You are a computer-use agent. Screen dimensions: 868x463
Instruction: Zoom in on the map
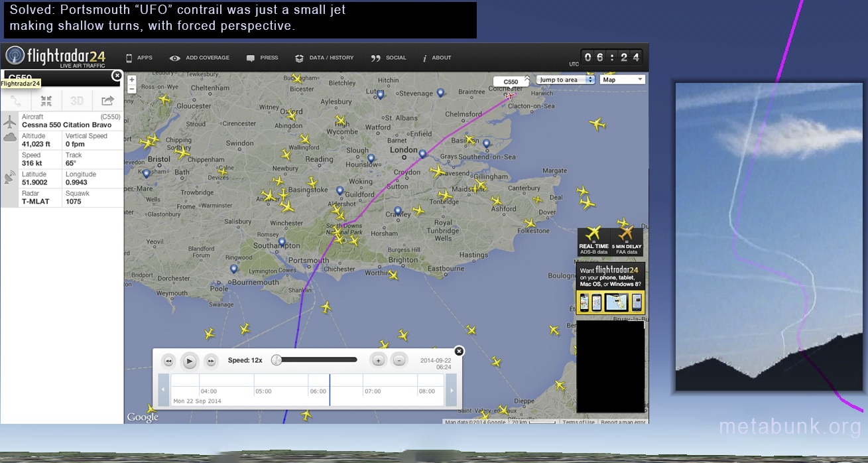point(131,80)
